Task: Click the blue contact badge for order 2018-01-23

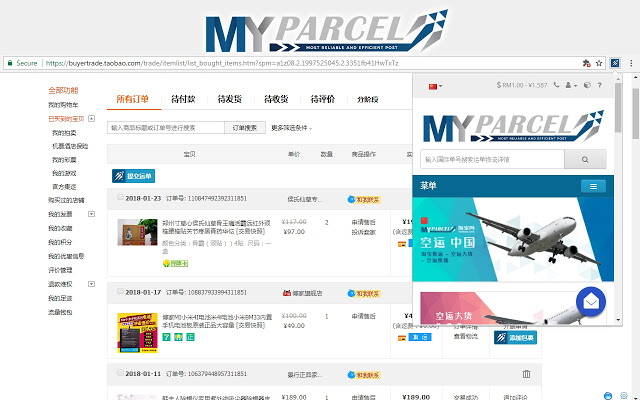Action: tap(364, 200)
